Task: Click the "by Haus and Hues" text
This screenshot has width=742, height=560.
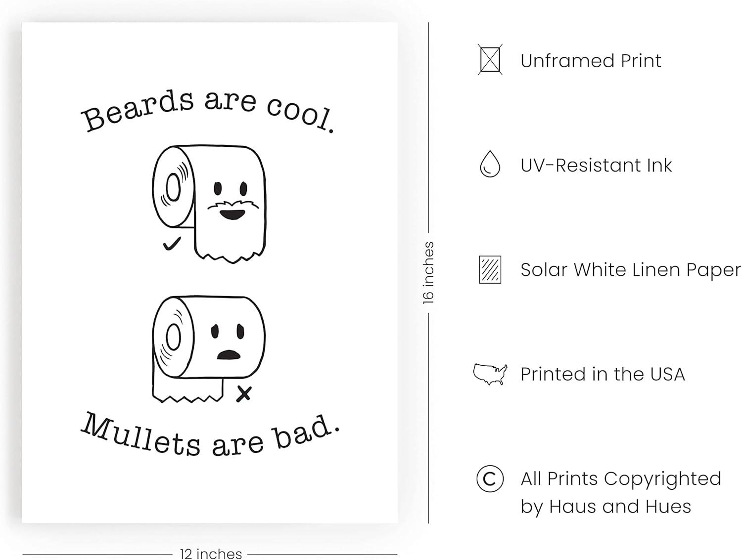Action: tap(605, 507)
